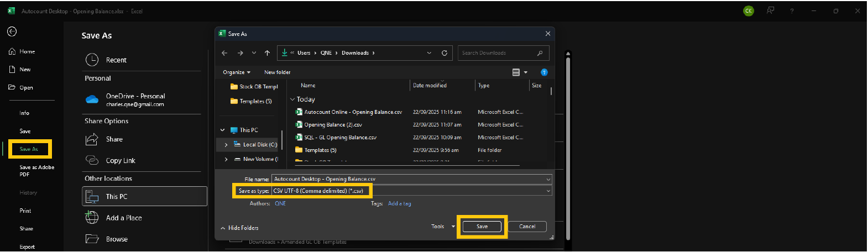Select Recent locations clock icon
Viewport: 868px width, 252px height.
(92, 60)
